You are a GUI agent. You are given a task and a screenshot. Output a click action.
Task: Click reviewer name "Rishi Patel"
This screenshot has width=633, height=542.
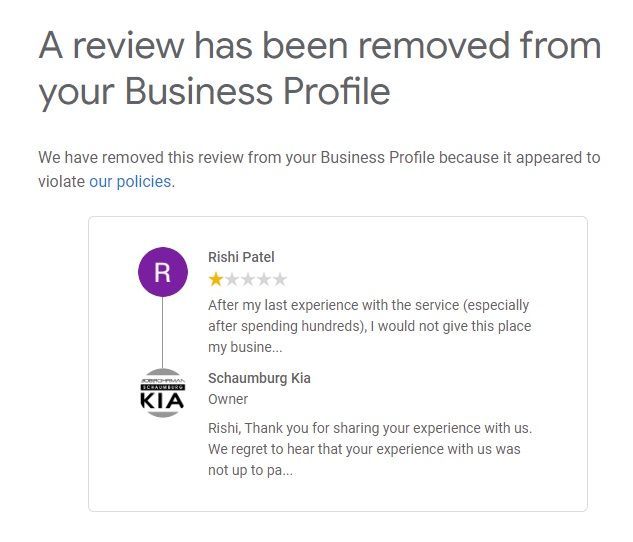click(241, 258)
